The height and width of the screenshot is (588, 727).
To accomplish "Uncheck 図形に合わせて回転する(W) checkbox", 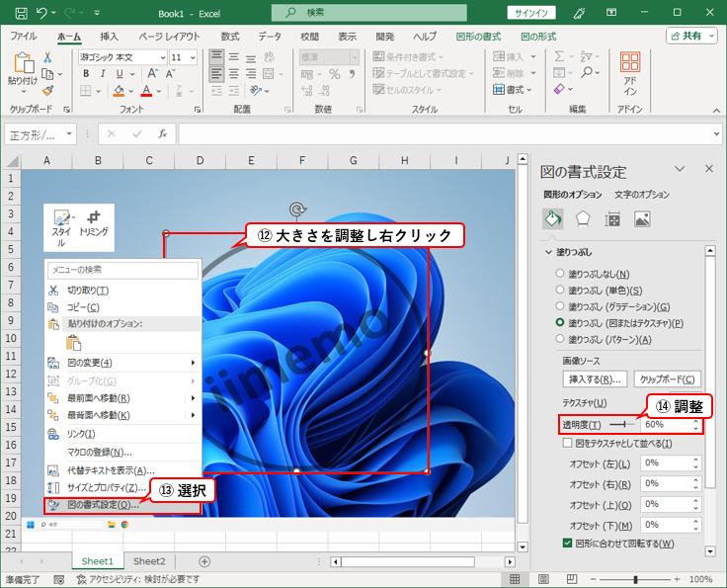I will pos(567,543).
